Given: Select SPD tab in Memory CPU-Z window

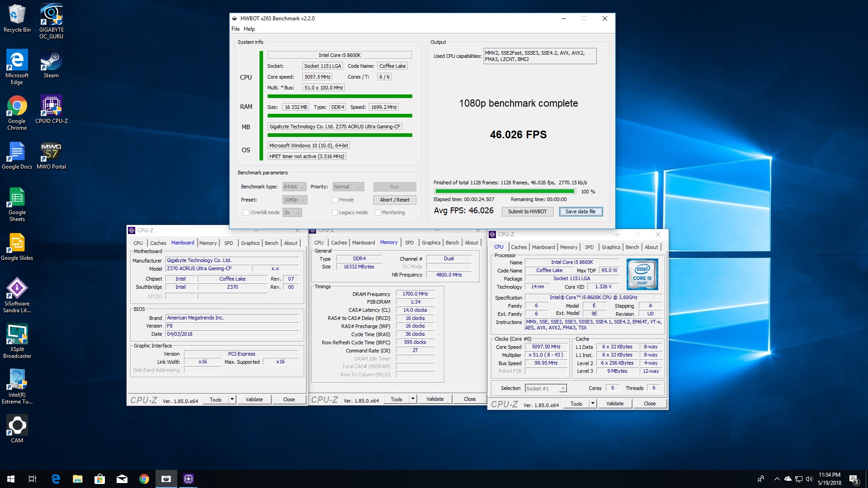Looking at the screenshot, I should pos(409,243).
